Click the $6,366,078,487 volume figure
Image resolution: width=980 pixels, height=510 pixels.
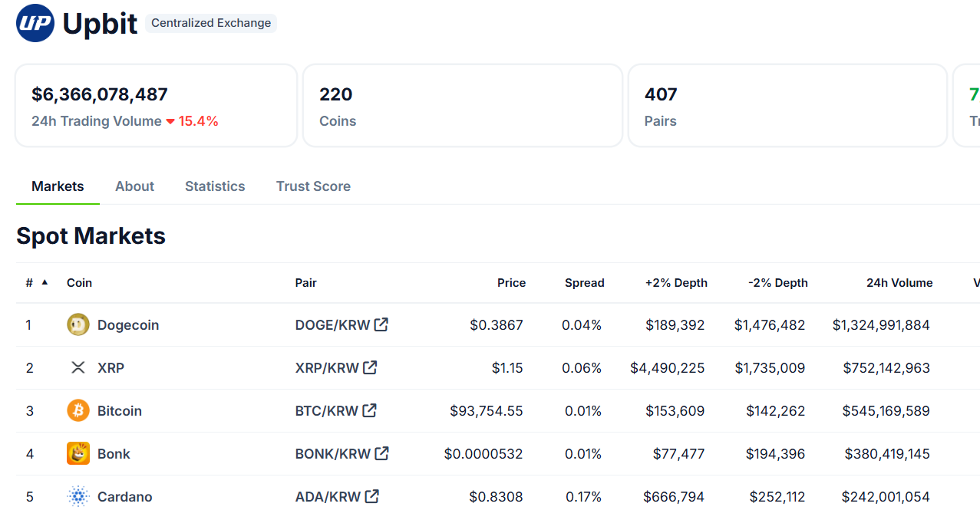[100, 94]
